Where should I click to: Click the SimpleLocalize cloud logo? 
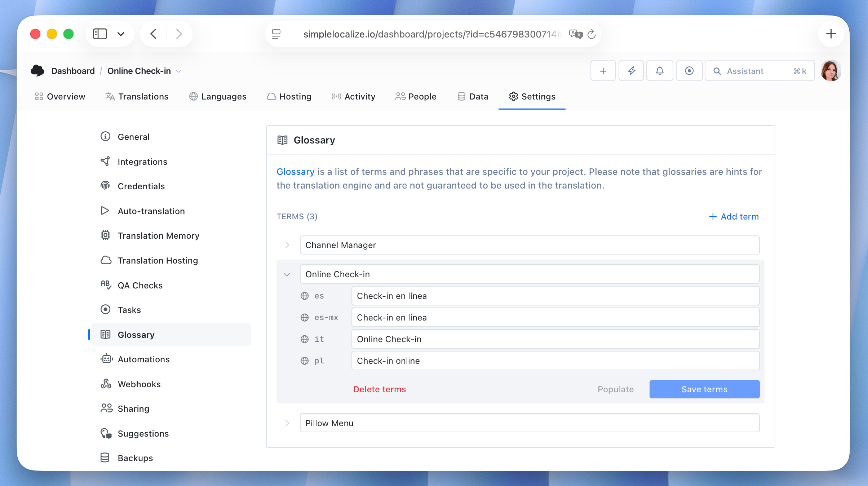pos(37,71)
